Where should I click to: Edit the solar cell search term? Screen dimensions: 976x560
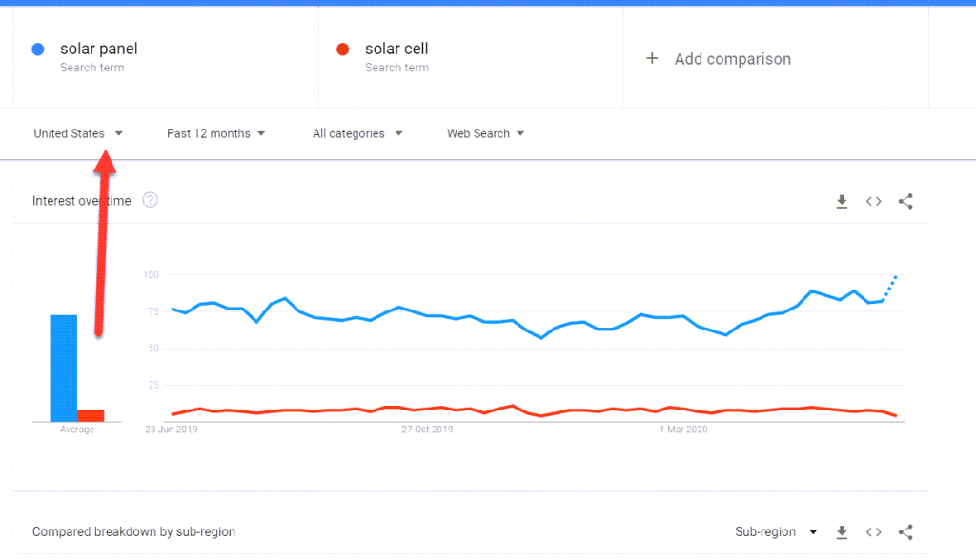[396, 49]
